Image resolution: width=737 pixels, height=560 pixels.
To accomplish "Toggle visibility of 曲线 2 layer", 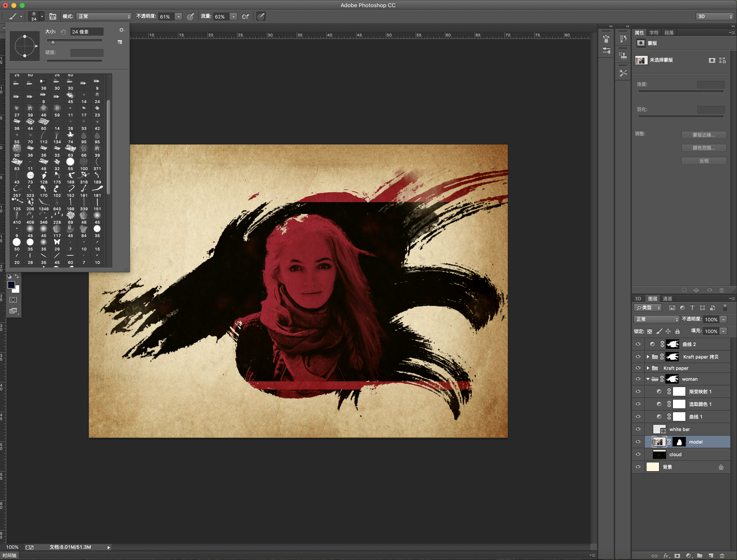I will coord(638,344).
